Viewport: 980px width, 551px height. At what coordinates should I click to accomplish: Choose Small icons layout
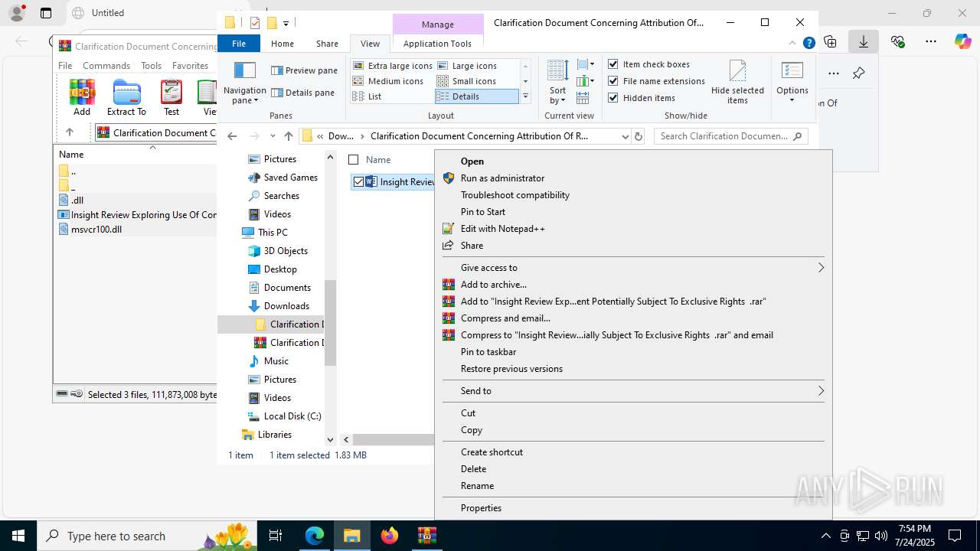tap(466, 81)
